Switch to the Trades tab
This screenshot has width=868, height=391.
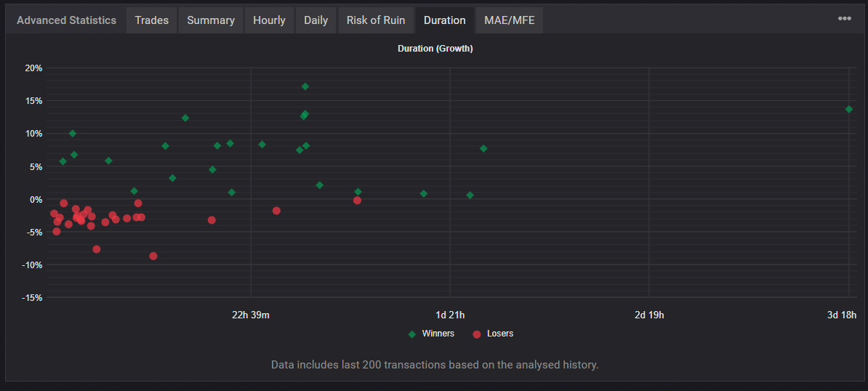(152, 20)
